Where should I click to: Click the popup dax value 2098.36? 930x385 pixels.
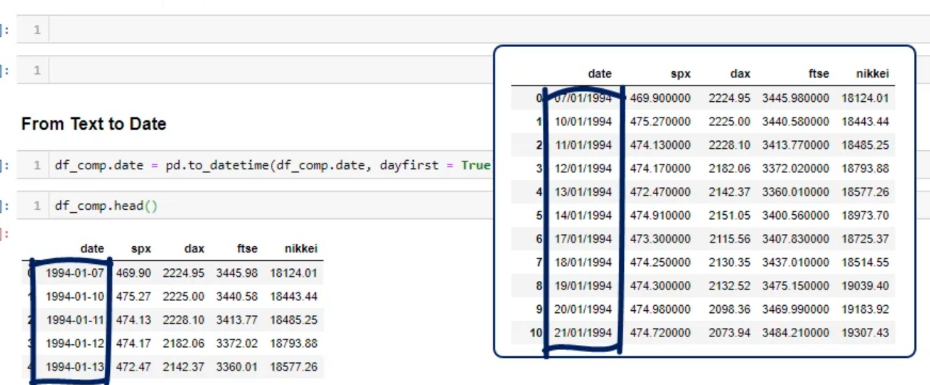tap(730, 309)
